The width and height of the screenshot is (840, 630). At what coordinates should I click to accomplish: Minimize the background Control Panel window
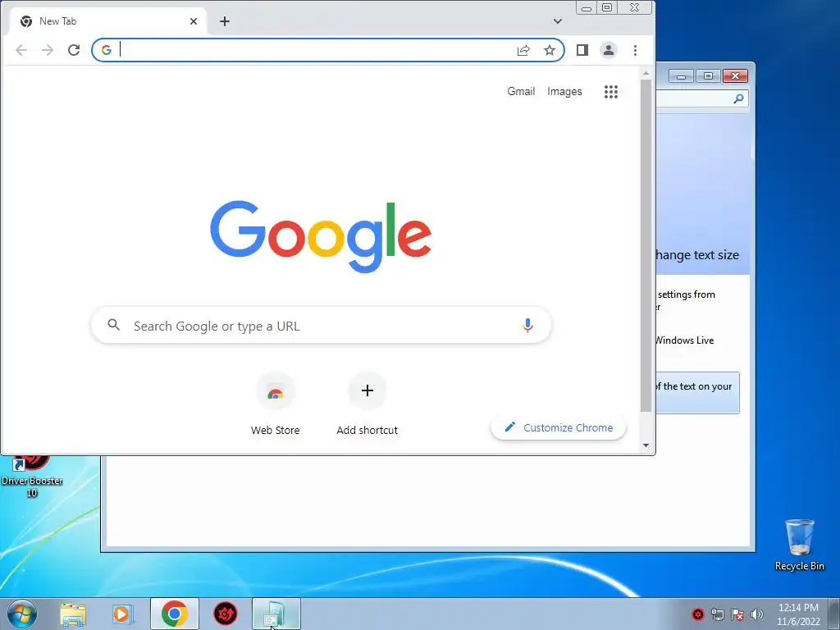[682, 76]
